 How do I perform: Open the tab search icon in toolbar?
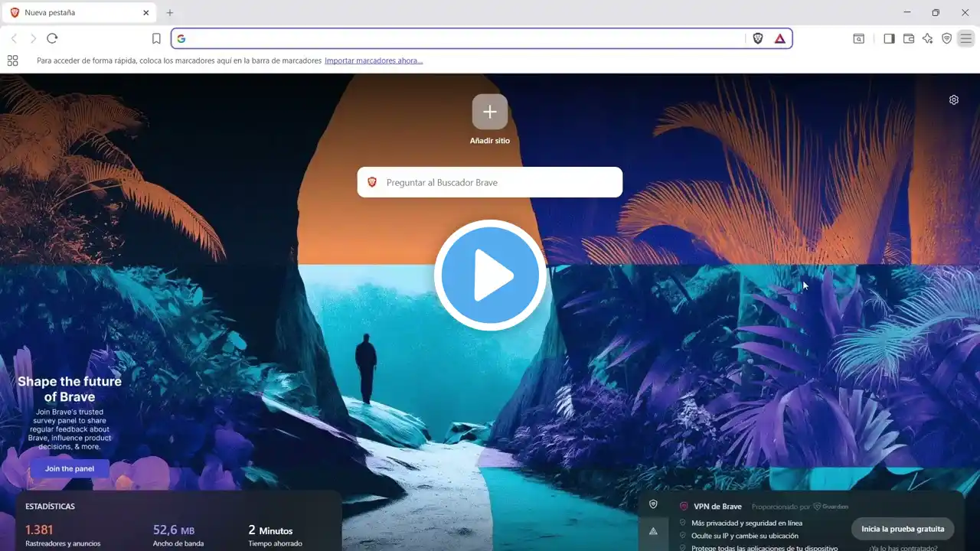point(859,38)
